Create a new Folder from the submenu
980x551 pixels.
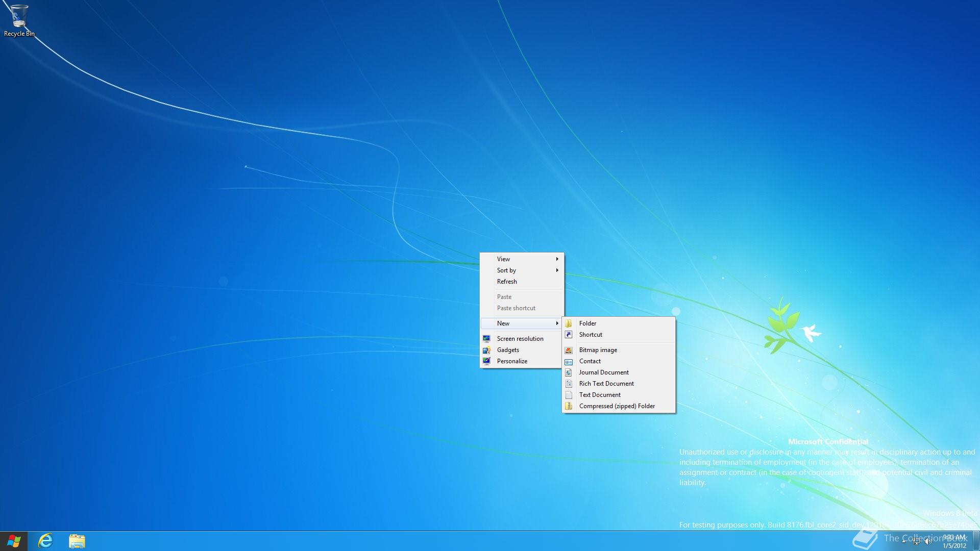point(619,323)
